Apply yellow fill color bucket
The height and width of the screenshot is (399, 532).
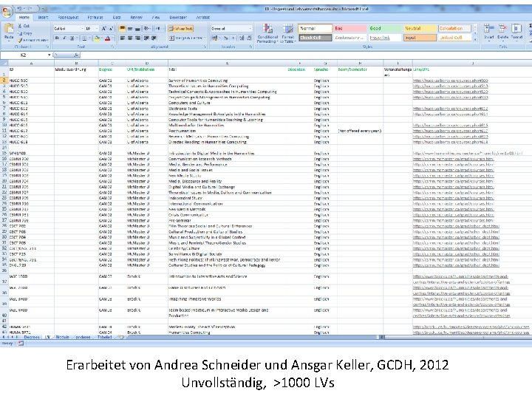pyautogui.click(x=97, y=38)
